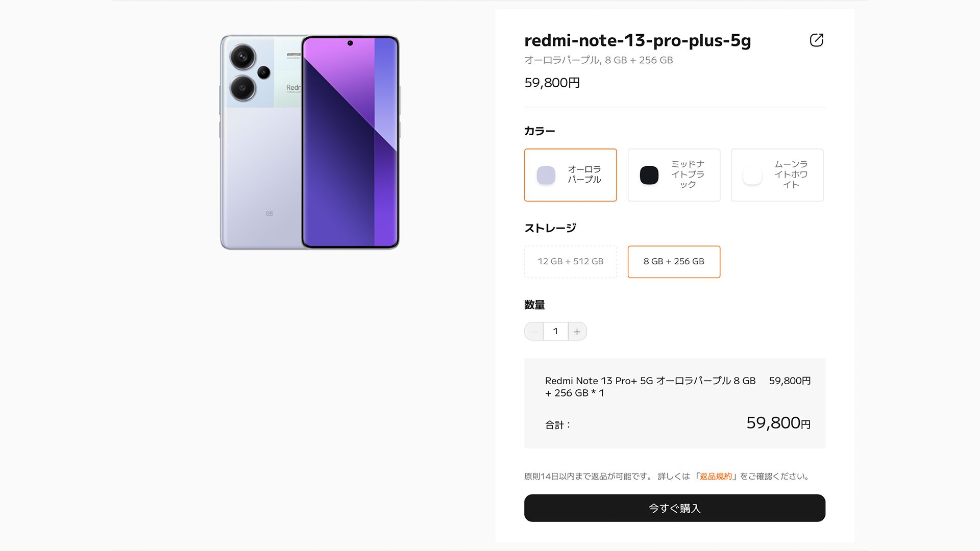This screenshot has width=980, height=551.
Task: Click the Redmi Note 13 Pro+ 5G summary line
Action: coord(650,387)
